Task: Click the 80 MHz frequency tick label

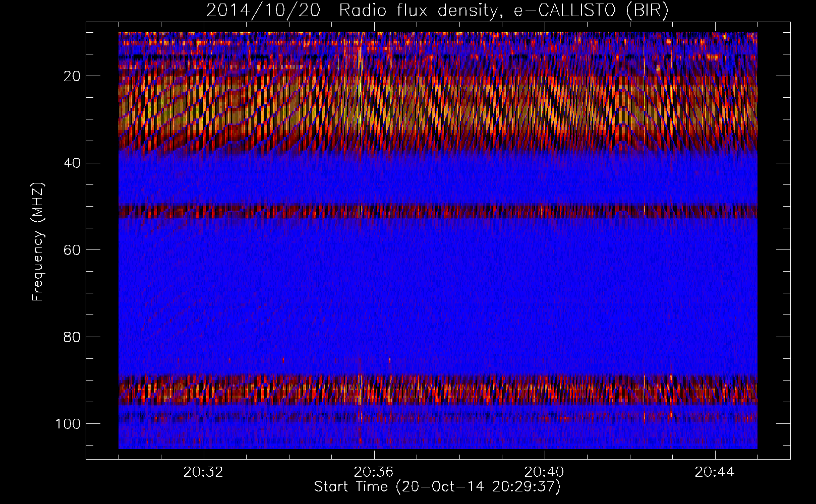Action: tap(72, 337)
